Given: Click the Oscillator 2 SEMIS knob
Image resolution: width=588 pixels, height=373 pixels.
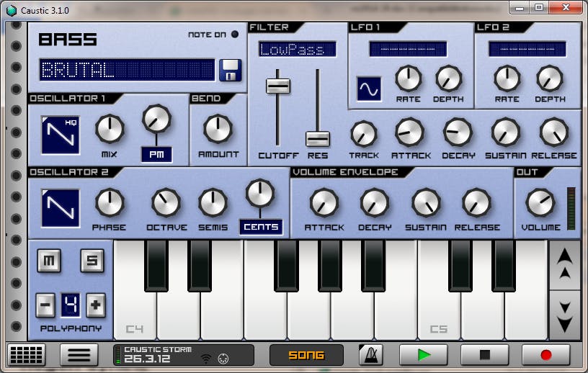Looking at the screenshot, I should (213, 203).
